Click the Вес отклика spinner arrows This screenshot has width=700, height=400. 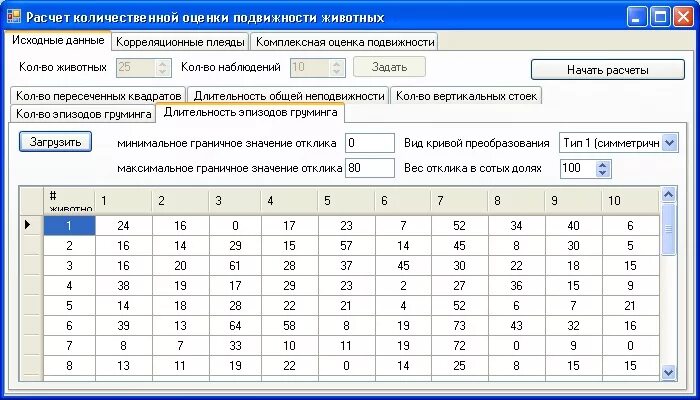[x=603, y=168]
